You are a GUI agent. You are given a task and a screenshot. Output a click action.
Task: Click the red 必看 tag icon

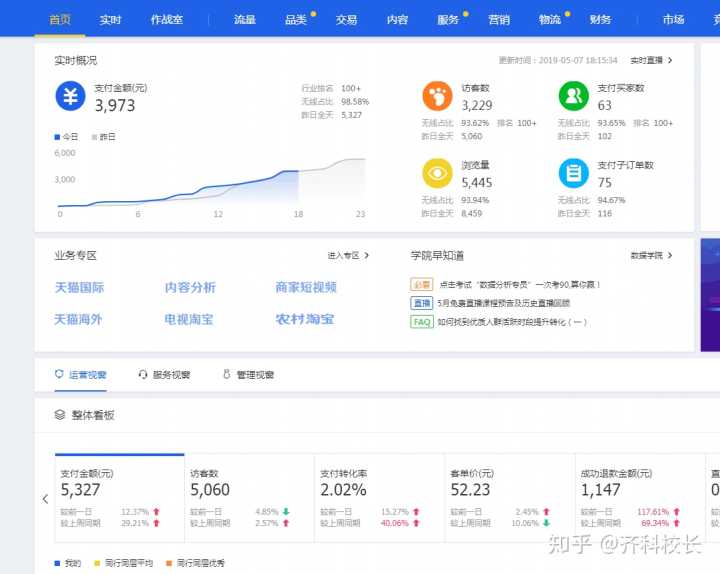pyautogui.click(x=421, y=285)
